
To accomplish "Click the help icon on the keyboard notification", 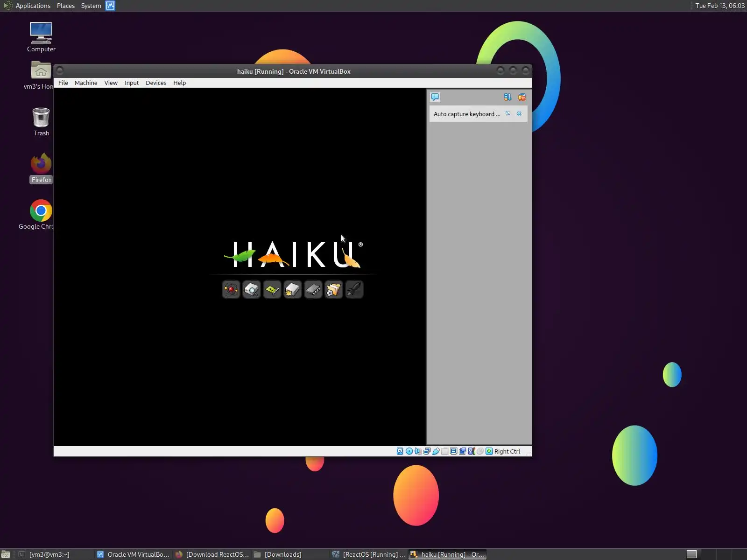I will (x=508, y=113).
